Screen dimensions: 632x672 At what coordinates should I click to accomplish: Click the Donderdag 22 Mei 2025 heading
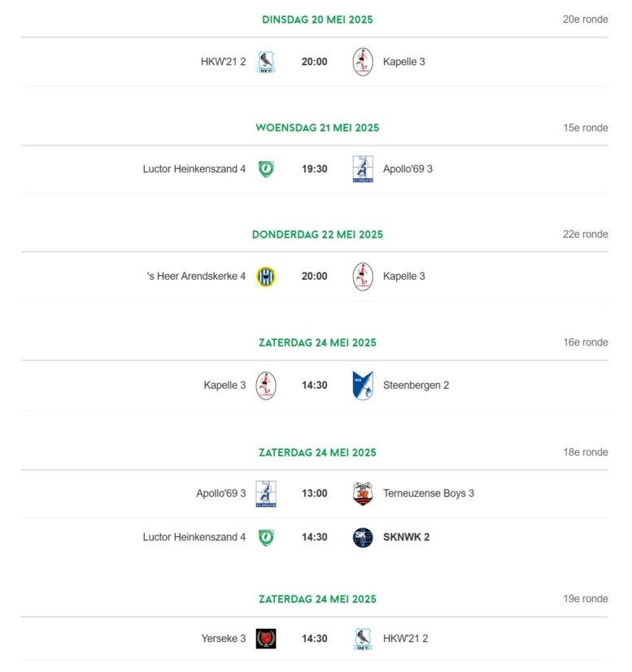pos(317,234)
